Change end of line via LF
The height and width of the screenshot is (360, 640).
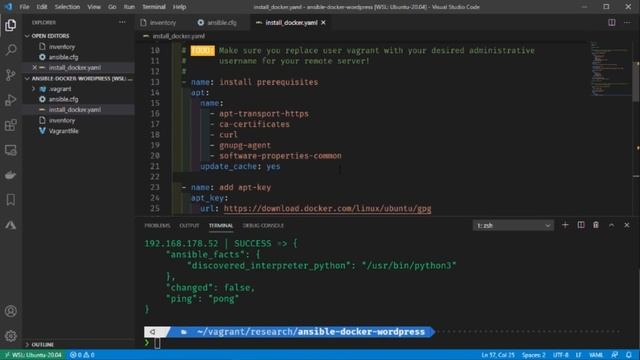[578, 355]
